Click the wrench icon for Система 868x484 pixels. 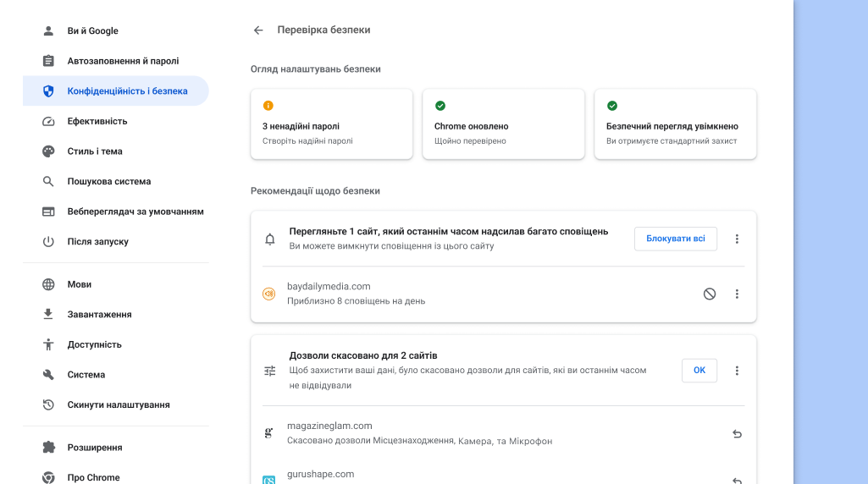pyautogui.click(x=48, y=375)
